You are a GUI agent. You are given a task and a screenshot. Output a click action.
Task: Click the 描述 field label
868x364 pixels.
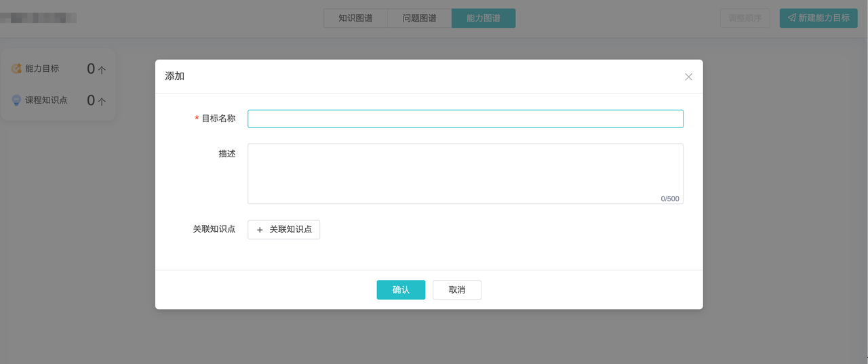pos(226,154)
